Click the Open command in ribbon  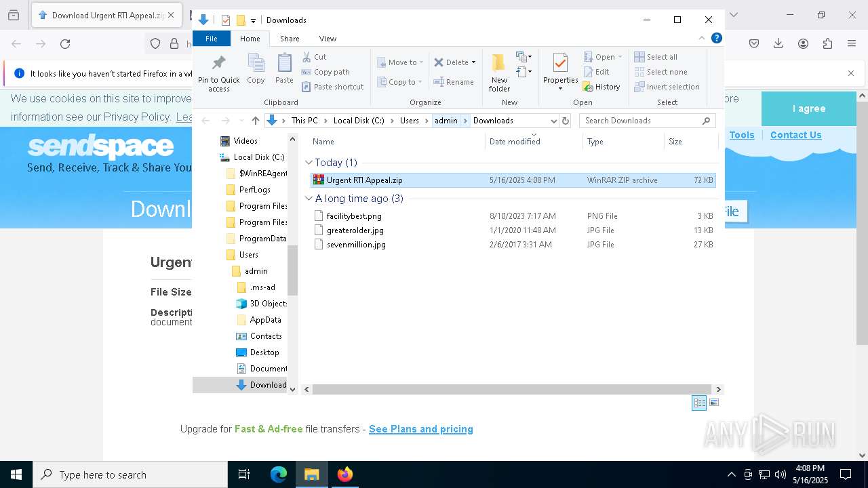click(x=602, y=57)
